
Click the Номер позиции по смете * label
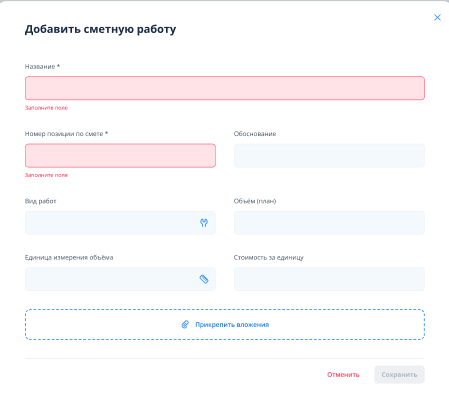pos(66,134)
